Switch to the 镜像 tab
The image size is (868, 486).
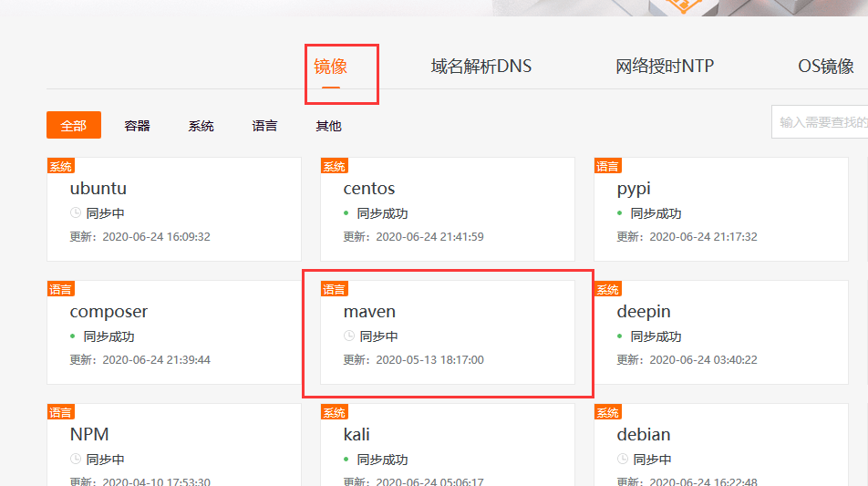pyautogui.click(x=330, y=67)
